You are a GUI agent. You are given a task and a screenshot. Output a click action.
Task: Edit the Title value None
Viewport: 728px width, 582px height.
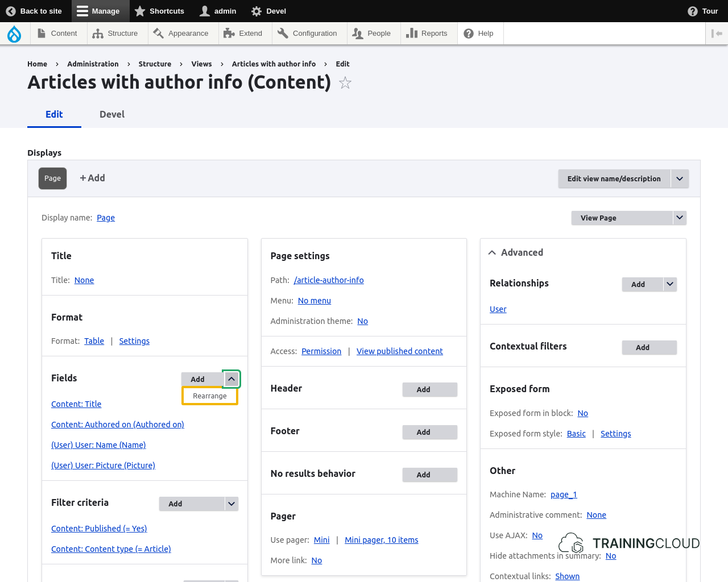pos(84,280)
